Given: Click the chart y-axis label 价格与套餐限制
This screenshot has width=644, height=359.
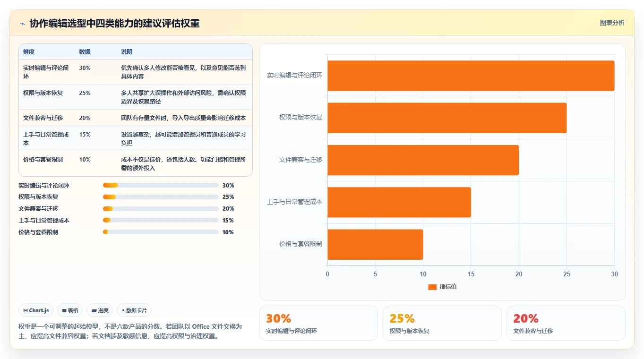Looking at the screenshot, I should [x=301, y=244].
